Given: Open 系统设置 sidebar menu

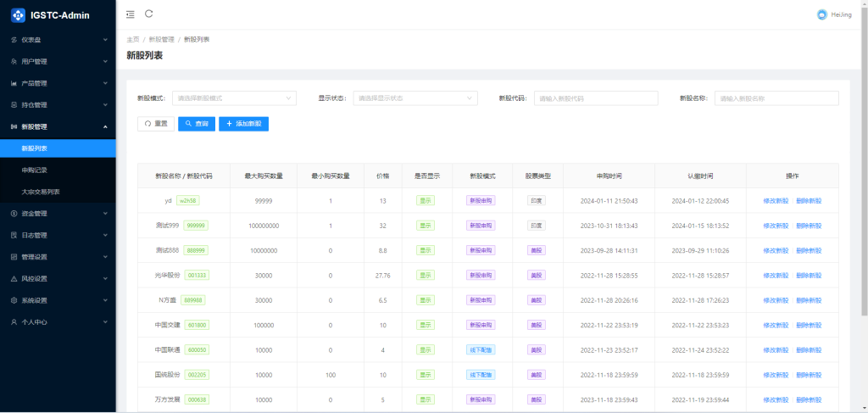Looking at the screenshot, I should (x=34, y=300).
